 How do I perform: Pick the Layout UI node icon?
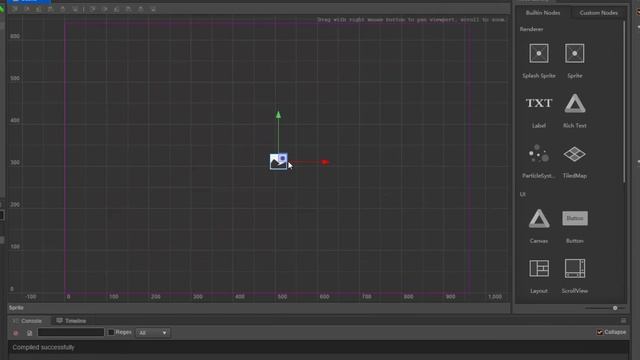539,269
